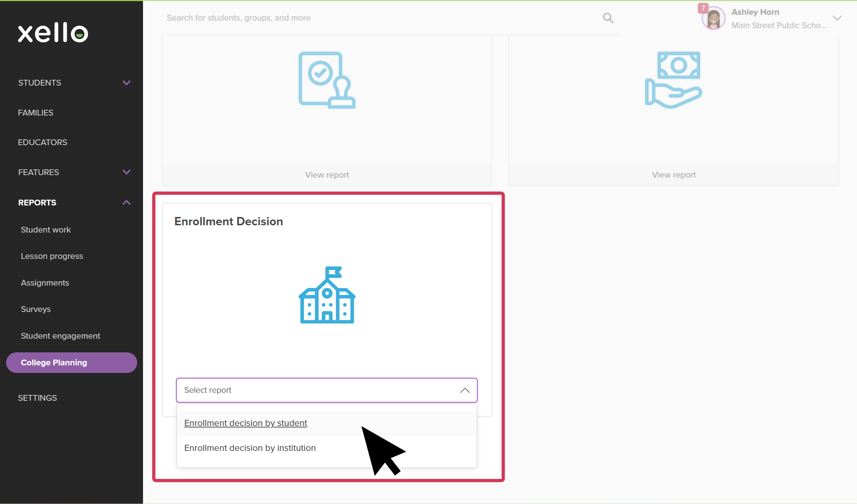Click the student search input field
Screen dimensions: 857x504
379,18
